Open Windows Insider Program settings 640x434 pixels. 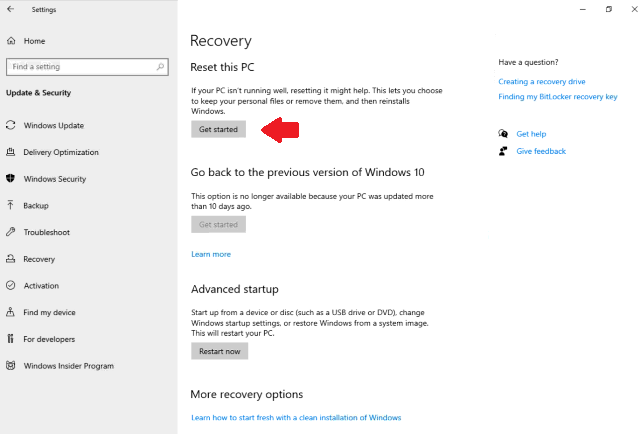68,366
